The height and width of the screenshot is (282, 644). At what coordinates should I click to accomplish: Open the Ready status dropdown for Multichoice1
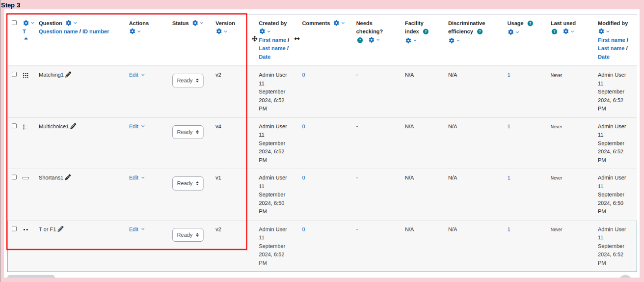click(188, 132)
